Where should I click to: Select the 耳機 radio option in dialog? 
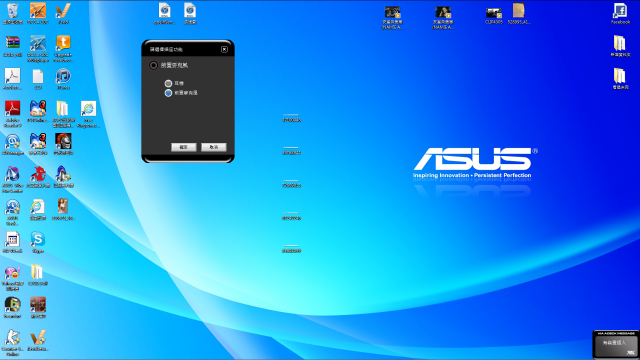coord(168,83)
